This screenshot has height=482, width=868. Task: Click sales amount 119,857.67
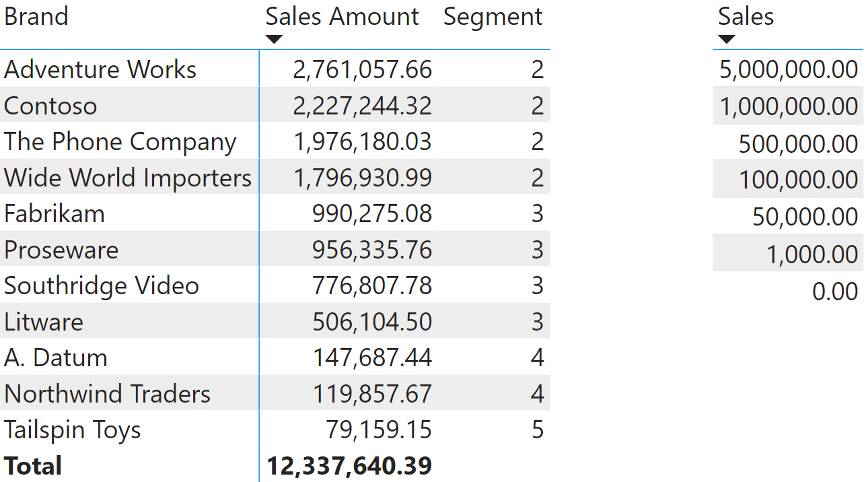tap(372, 394)
